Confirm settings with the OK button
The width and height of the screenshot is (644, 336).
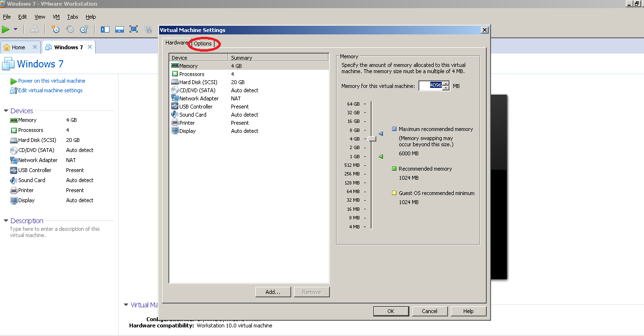pyautogui.click(x=391, y=311)
